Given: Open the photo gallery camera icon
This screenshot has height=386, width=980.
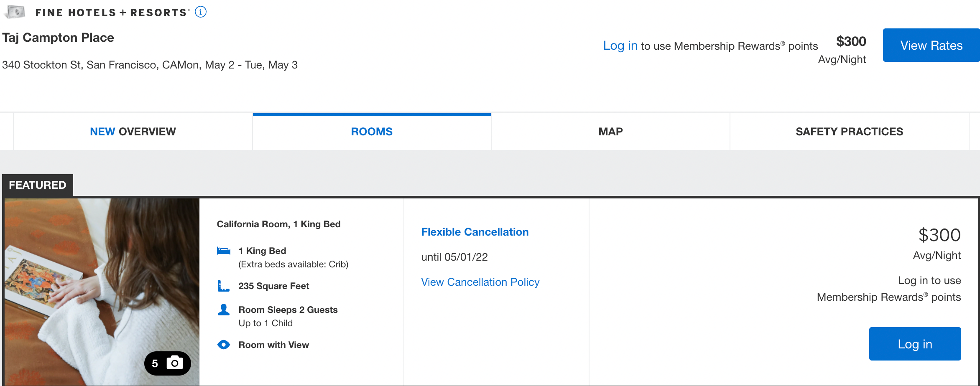Looking at the screenshot, I should click(175, 363).
